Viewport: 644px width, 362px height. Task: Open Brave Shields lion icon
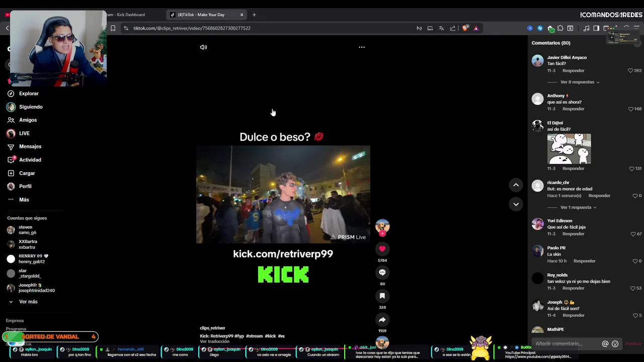pos(465,28)
